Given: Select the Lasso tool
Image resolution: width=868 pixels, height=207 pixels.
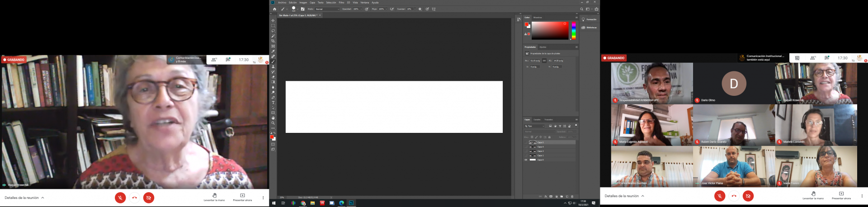Looking at the screenshot, I should [273, 31].
